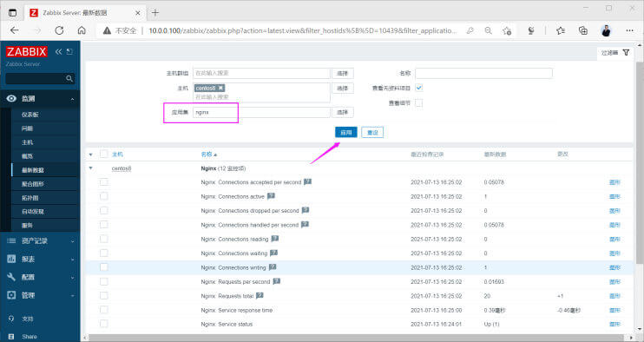The height and width of the screenshot is (342, 644).
Task: Open tab actions menu icon
Action: 13,13
